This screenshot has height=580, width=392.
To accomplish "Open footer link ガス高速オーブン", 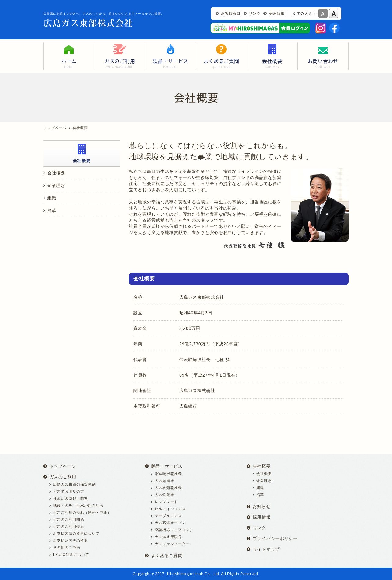I will (170, 523).
